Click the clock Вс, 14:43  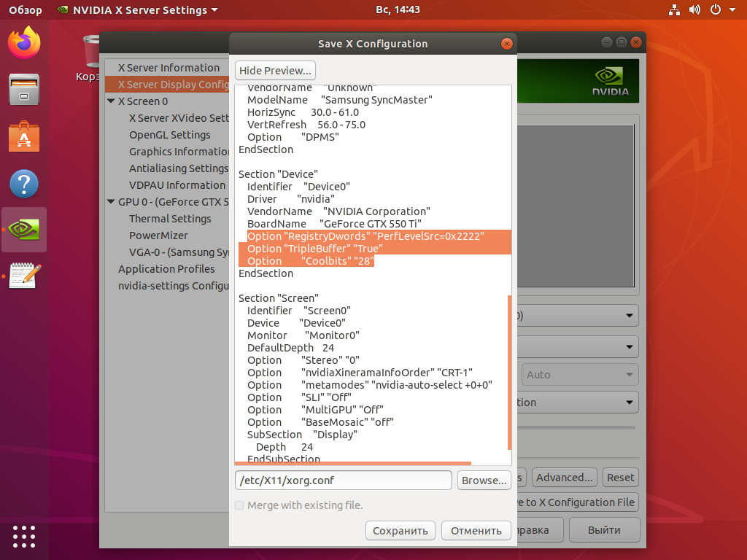point(398,9)
